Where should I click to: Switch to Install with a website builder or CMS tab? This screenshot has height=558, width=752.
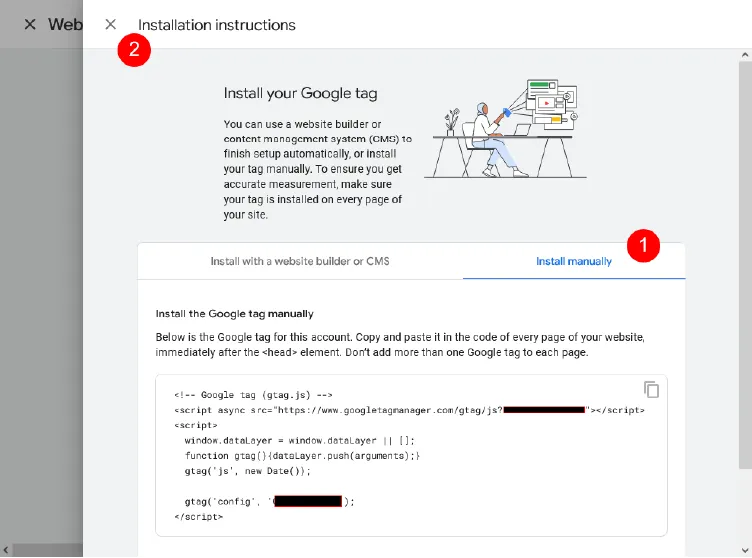[x=300, y=261]
